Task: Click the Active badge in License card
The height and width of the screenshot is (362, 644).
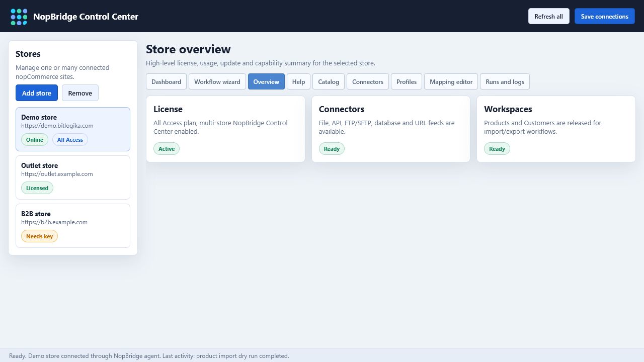Action: click(x=167, y=149)
